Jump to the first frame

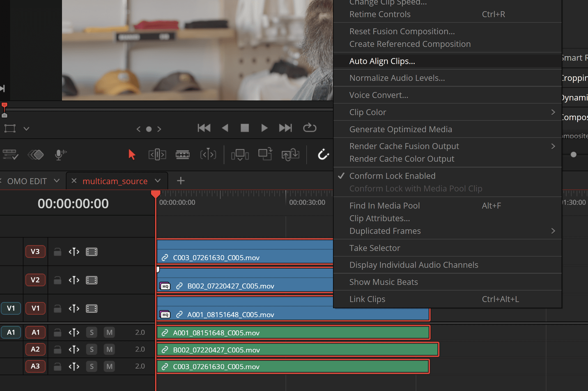[x=204, y=128]
